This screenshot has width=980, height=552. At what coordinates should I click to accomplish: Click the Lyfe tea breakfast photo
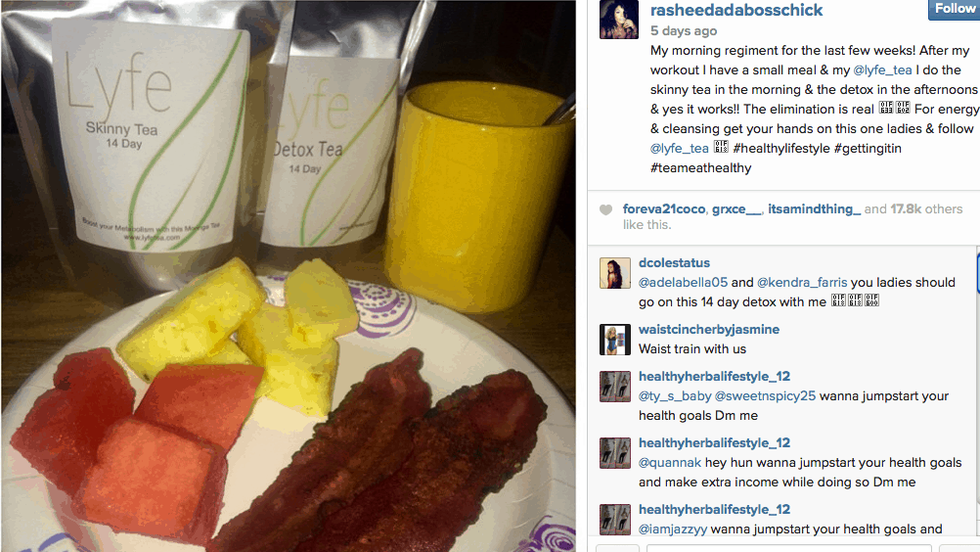(289, 276)
